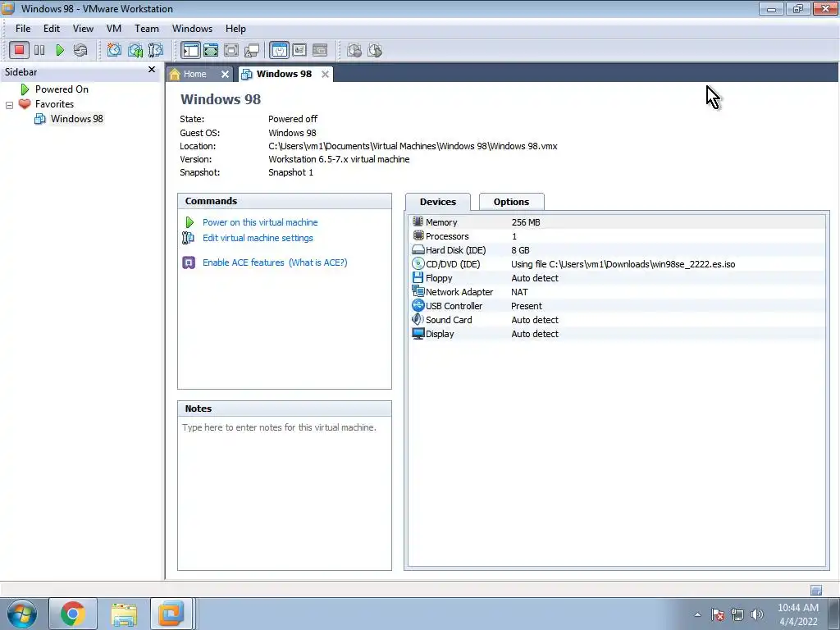
Task: Click Power on this virtual machine
Action: click(x=260, y=222)
